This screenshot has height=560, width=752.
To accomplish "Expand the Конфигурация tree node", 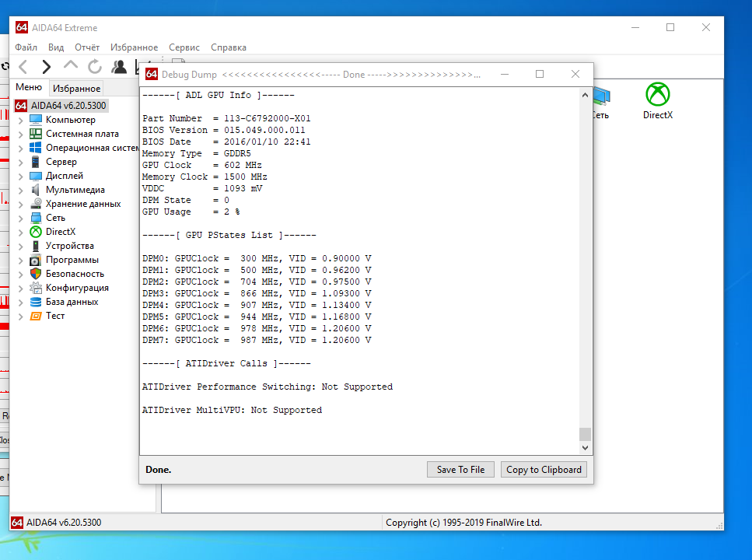I will (21, 289).
